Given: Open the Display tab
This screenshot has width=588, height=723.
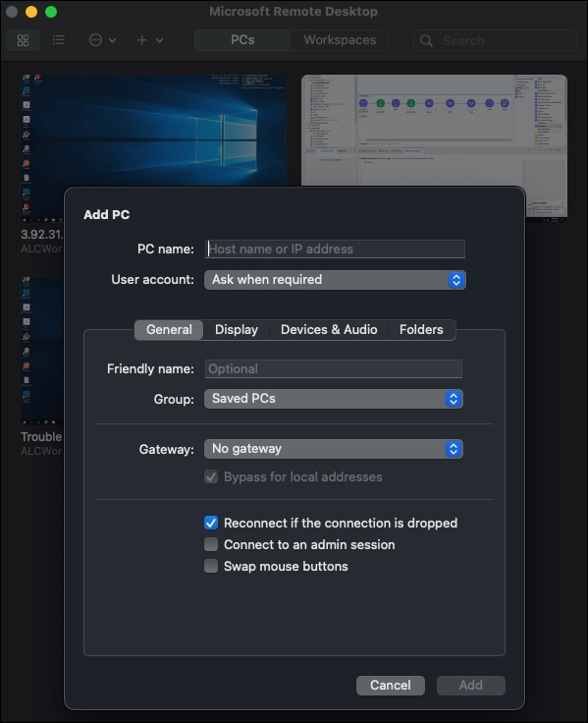Looking at the screenshot, I should pos(237,330).
